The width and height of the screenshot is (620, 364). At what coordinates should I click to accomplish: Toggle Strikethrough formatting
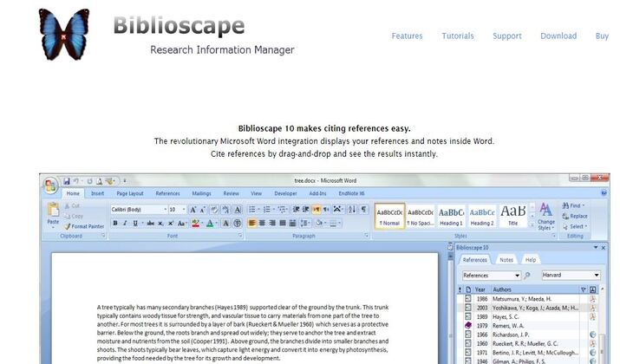point(150,224)
